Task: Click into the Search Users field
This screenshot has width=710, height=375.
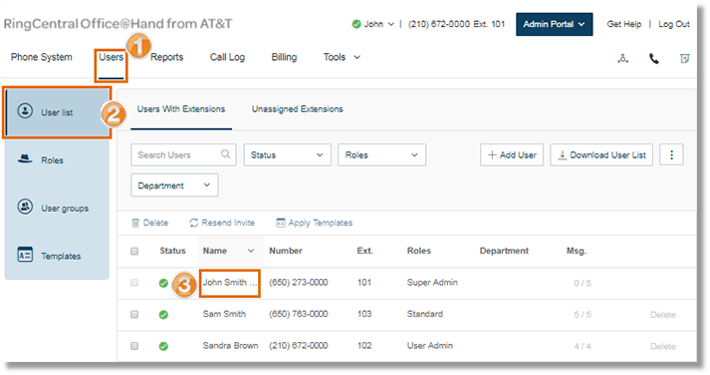Action: point(183,155)
